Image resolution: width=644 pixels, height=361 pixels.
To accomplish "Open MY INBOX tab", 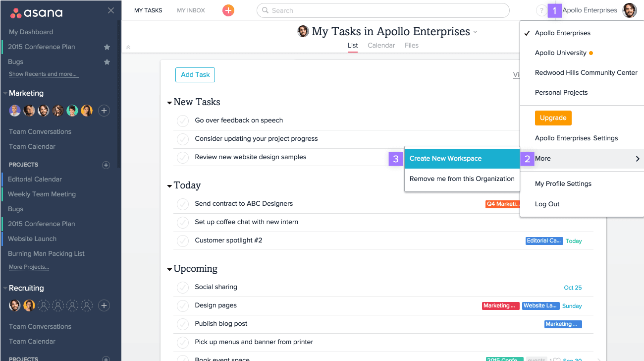I will tap(191, 10).
